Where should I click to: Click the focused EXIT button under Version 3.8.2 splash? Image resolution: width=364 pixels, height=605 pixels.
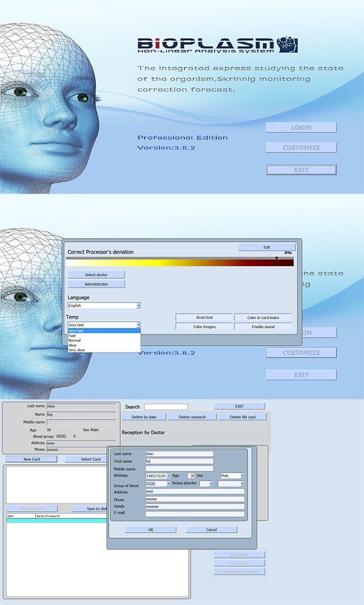tap(302, 169)
